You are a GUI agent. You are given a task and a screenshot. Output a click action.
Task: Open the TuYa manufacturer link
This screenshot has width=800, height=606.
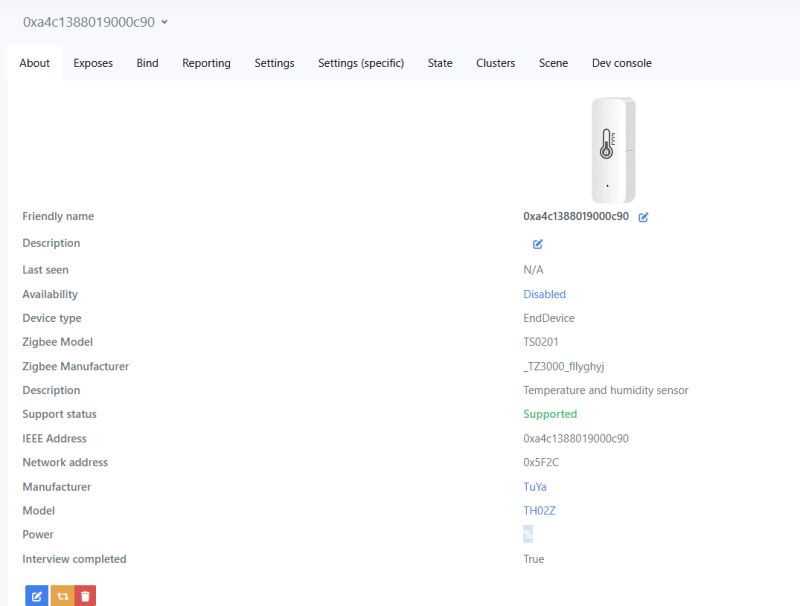(535, 487)
